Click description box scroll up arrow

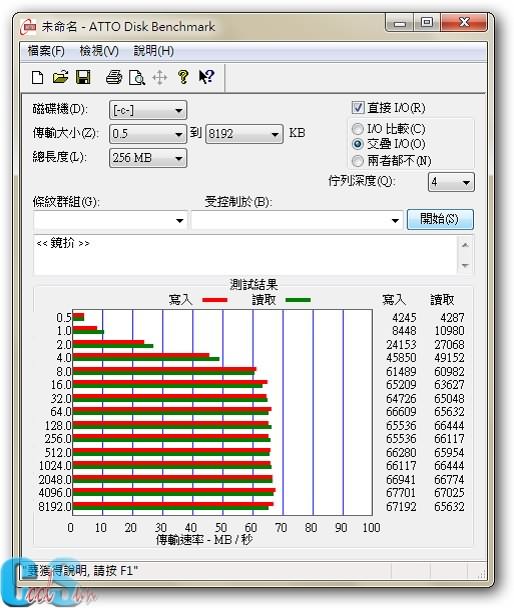(x=466, y=245)
